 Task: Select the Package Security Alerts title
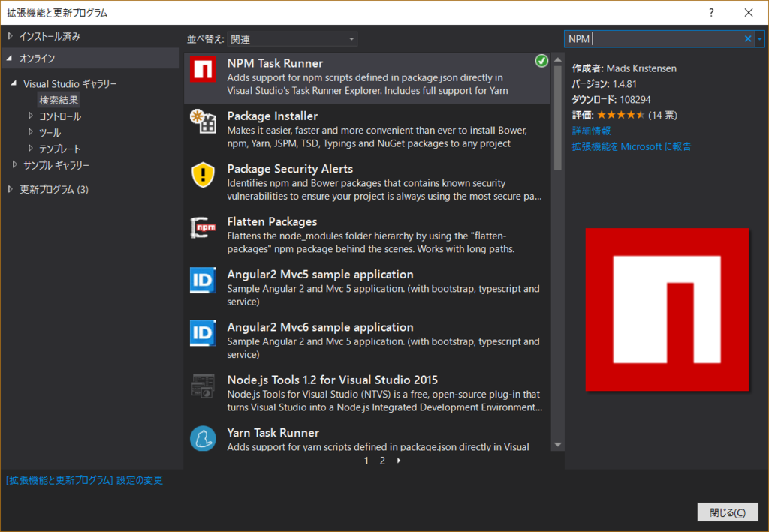pos(290,169)
